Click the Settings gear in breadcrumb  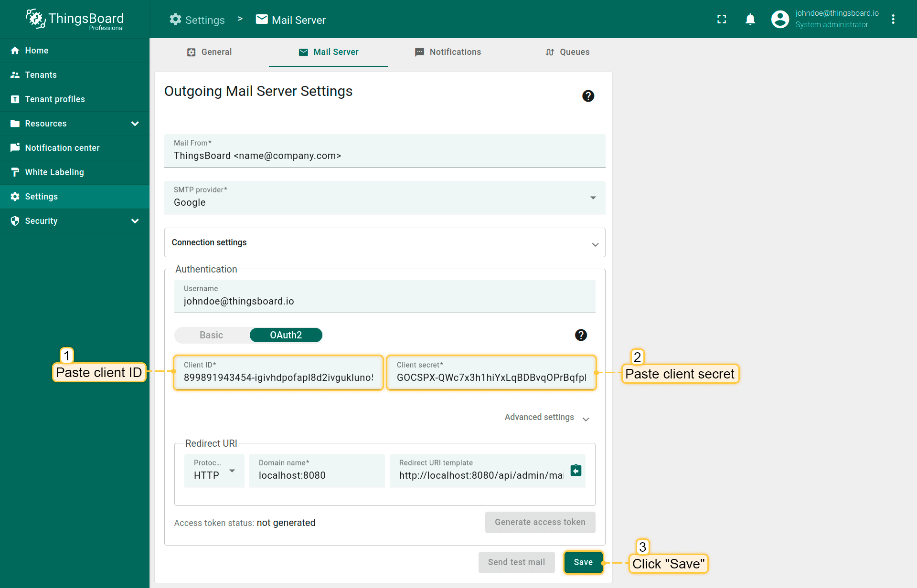point(175,20)
